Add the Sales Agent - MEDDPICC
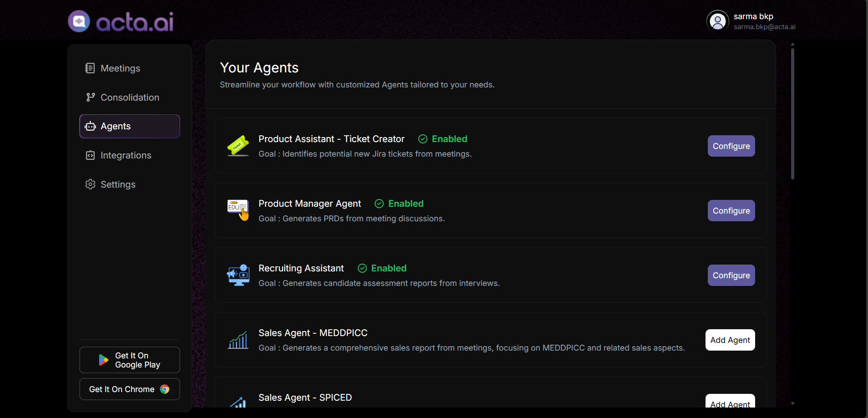 pos(730,340)
